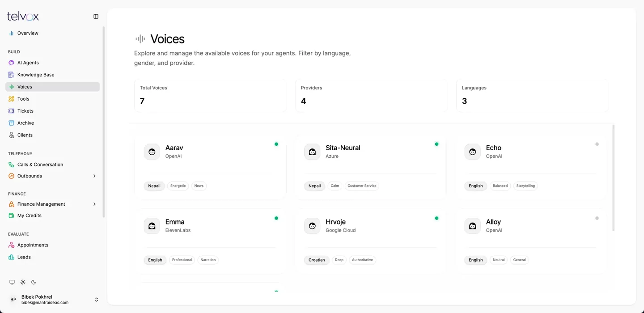This screenshot has height=313, width=644.
Task: Click the Finance Management bag icon
Action: click(12, 204)
